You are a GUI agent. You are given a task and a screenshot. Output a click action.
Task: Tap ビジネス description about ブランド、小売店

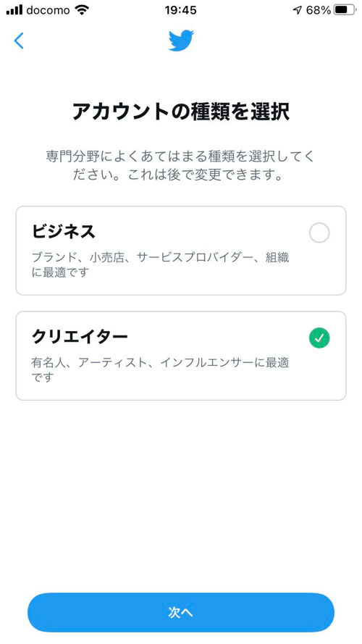[161, 265]
